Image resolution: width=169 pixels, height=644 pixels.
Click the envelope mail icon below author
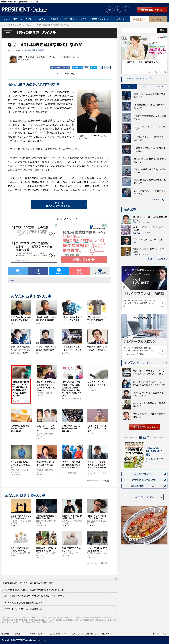point(100,67)
